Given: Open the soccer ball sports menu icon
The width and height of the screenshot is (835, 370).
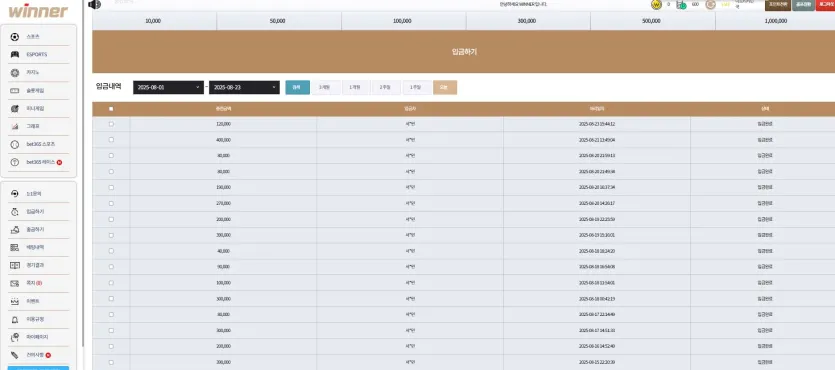Looking at the screenshot, I should click(15, 37).
